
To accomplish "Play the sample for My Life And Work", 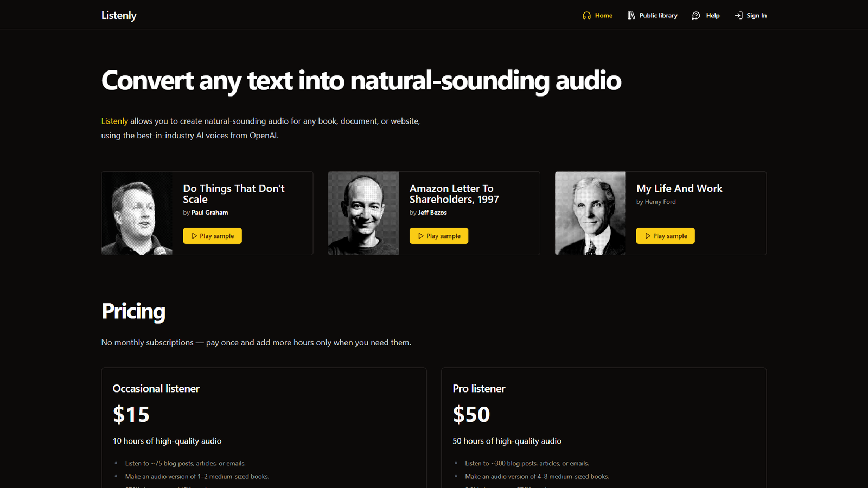I will point(665,236).
